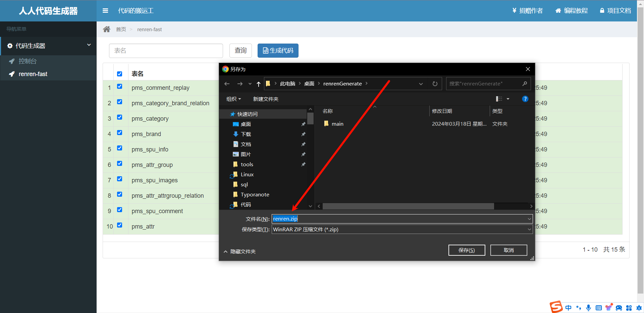
Task: Click the Chrome icon in dialog title
Action: [x=225, y=69]
